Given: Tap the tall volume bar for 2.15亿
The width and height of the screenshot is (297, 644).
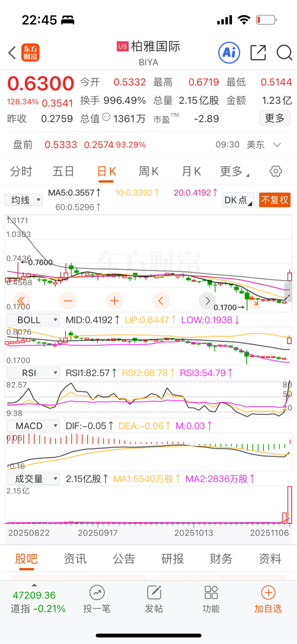Looking at the screenshot, I should coord(290,505).
